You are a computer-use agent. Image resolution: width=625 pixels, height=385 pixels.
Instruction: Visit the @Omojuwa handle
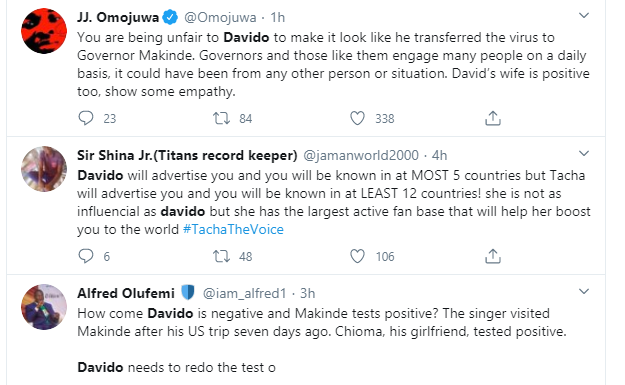(220, 18)
